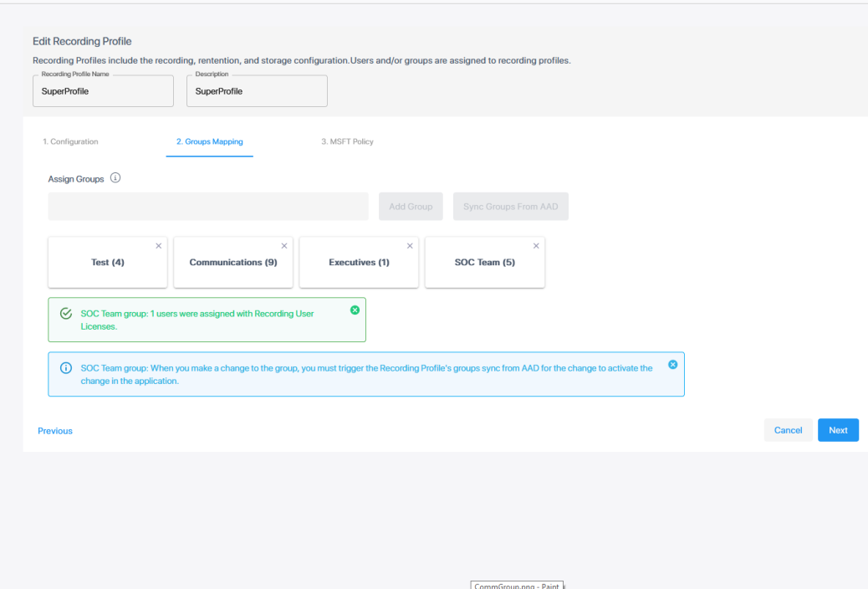Screen dimensions: 868x589
Task: Cancel editing the recording profile
Action: point(788,430)
